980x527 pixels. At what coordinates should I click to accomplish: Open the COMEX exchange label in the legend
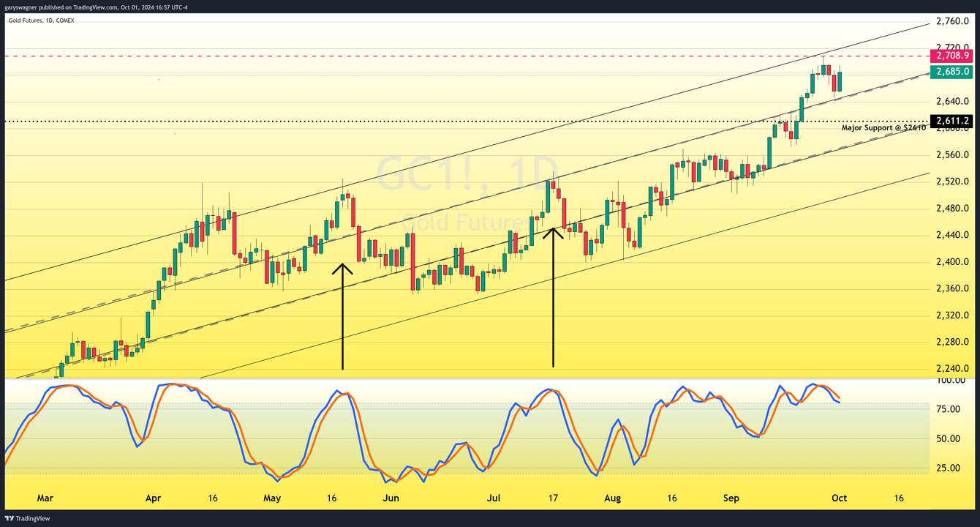tap(66, 20)
